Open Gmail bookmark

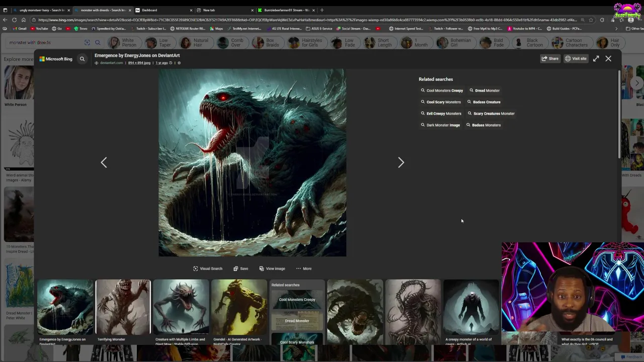tap(19, 29)
